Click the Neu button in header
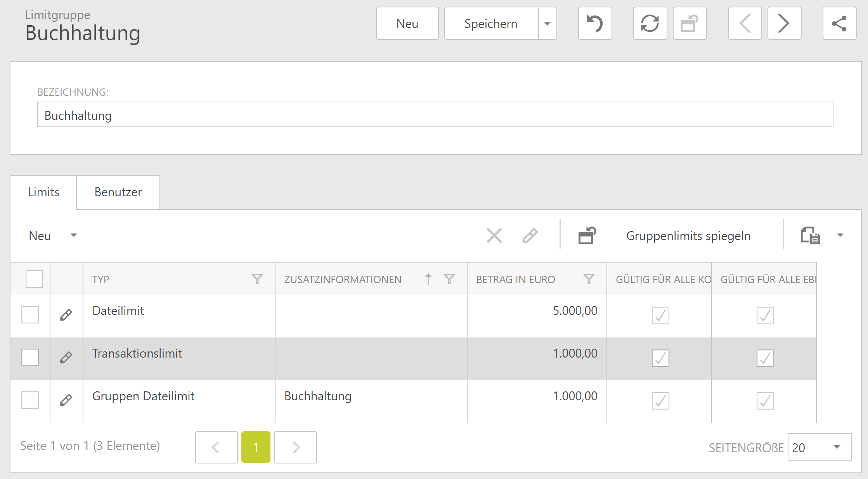Image resolution: width=868 pixels, height=479 pixels. point(407,24)
